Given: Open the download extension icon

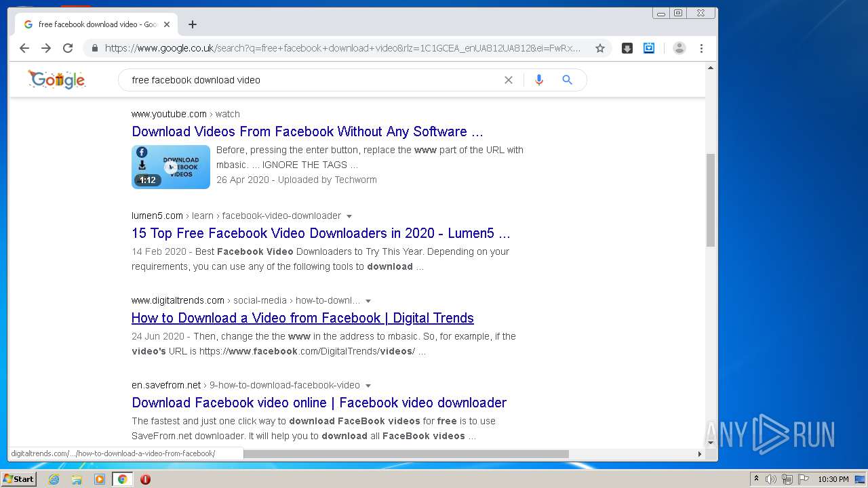Looking at the screenshot, I should (627, 48).
